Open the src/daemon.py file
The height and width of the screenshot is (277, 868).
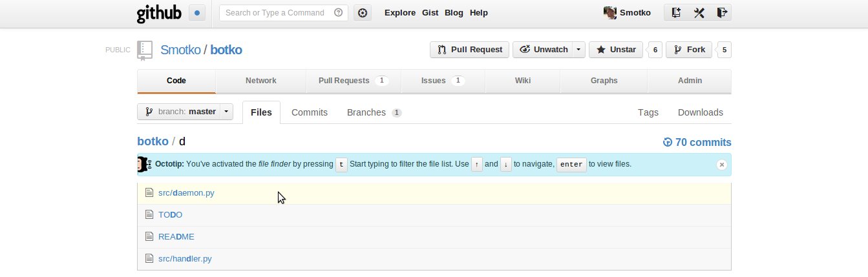pyautogui.click(x=186, y=193)
